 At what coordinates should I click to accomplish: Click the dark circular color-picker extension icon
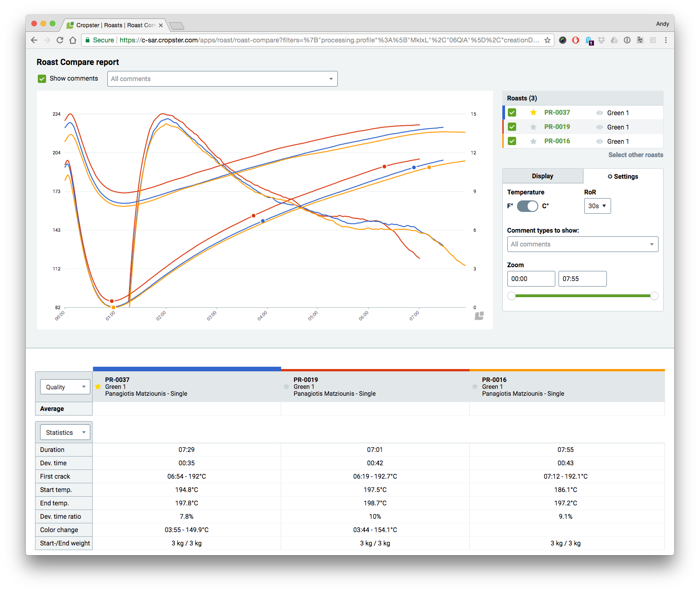coord(563,40)
